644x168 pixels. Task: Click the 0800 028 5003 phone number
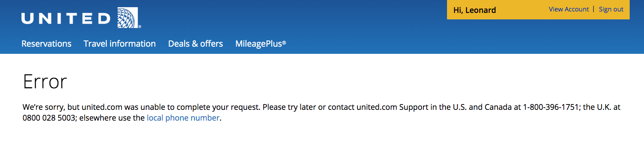click(x=49, y=118)
